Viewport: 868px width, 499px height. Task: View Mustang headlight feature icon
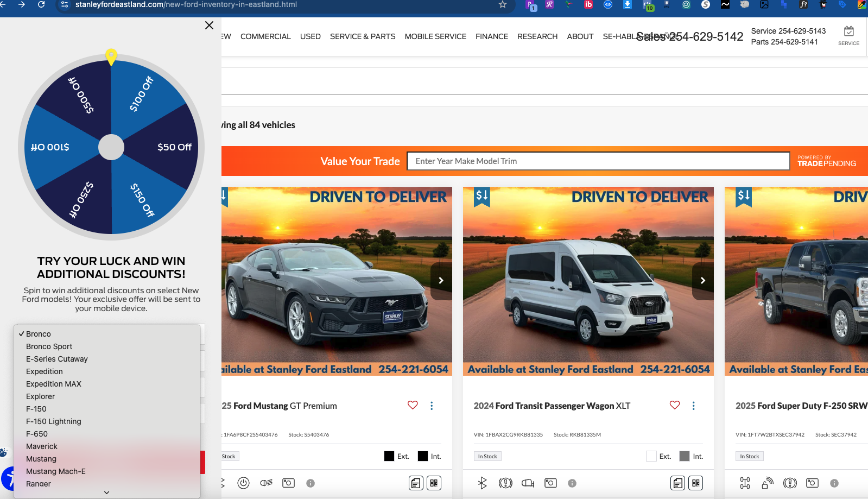(266, 483)
